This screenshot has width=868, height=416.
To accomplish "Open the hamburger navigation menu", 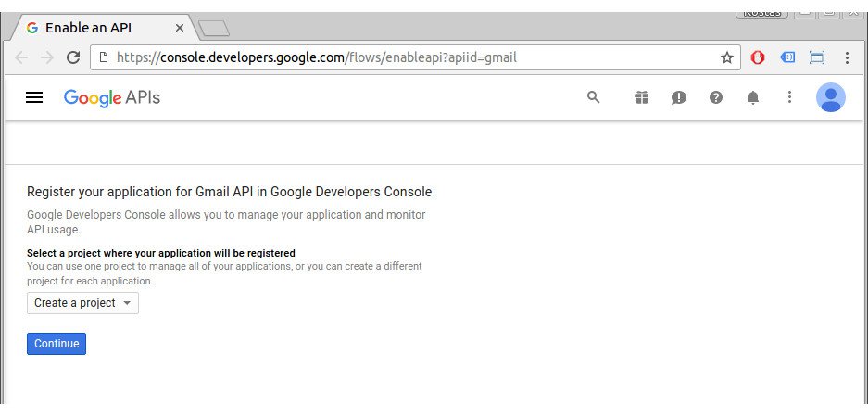I will (34, 97).
